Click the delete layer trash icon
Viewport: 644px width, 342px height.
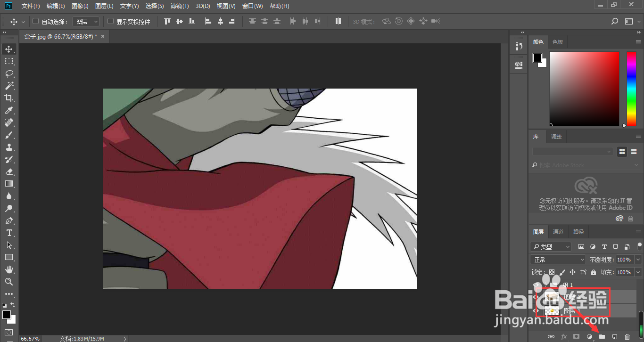pyautogui.click(x=627, y=336)
